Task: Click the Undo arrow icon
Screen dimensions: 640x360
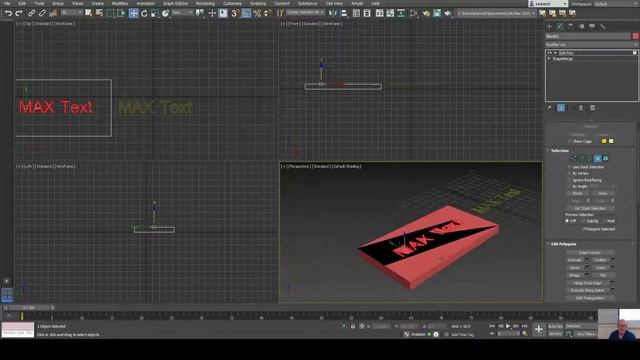Action: coord(8,13)
